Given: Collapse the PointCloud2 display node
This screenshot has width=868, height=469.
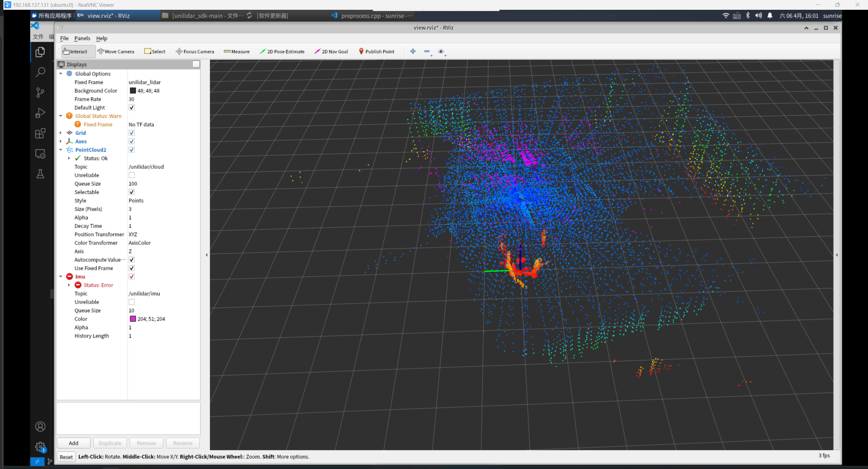Looking at the screenshot, I should (61, 150).
